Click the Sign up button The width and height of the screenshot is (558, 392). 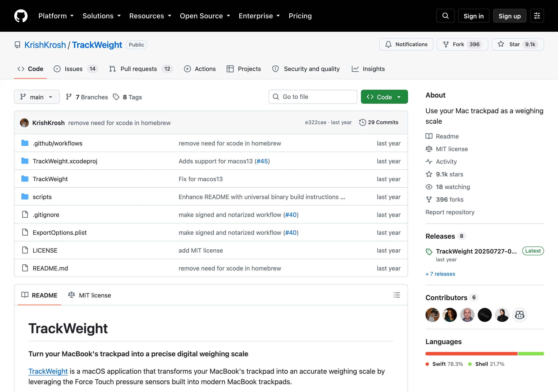pos(510,16)
